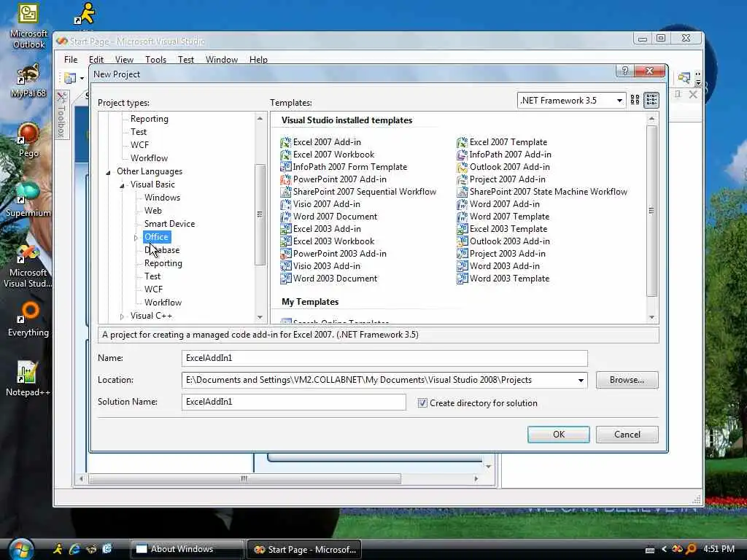Open the Test menu
Screen dimensions: 747x560
click(x=186, y=60)
